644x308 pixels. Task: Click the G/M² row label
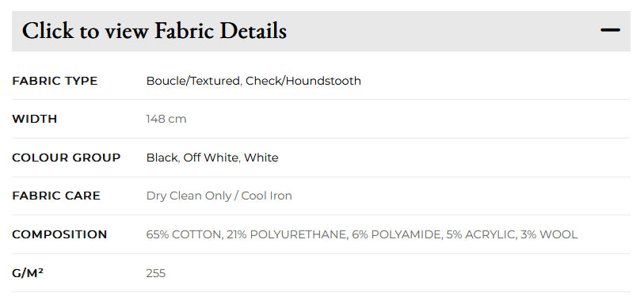(28, 273)
